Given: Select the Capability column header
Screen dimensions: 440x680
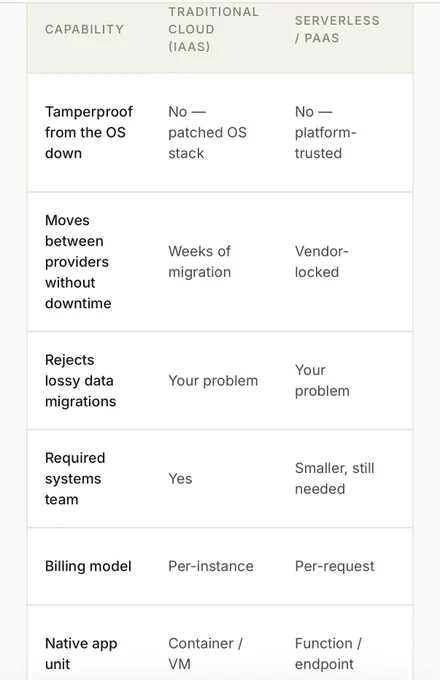Looking at the screenshot, I should pyautogui.click(x=84, y=29).
